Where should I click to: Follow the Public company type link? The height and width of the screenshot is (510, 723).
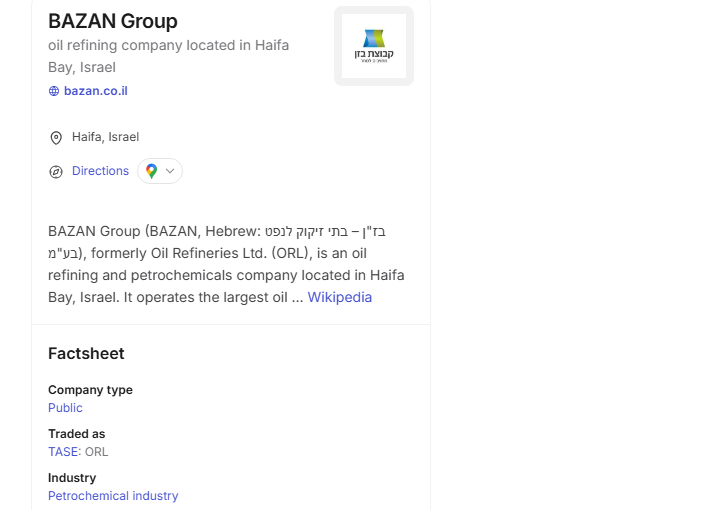click(x=65, y=408)
